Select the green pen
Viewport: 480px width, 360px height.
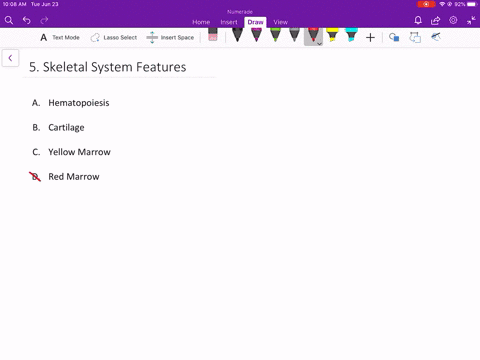[275, 35]
